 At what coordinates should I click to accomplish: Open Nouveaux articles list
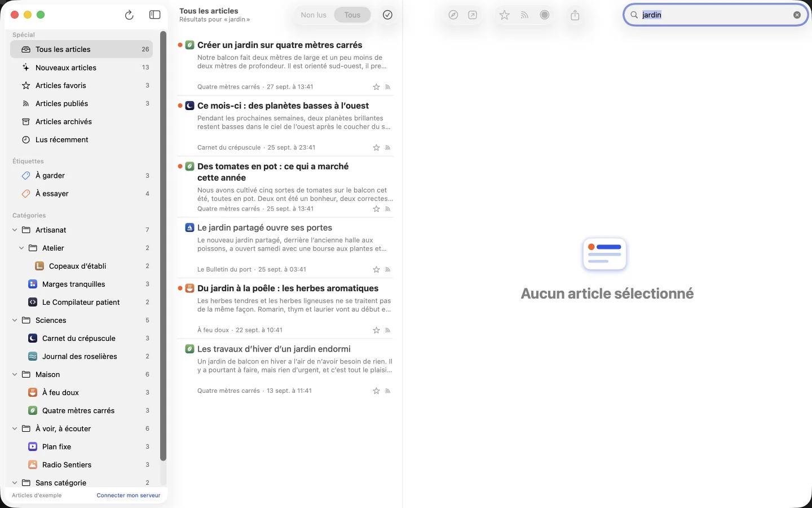[82, 67]
